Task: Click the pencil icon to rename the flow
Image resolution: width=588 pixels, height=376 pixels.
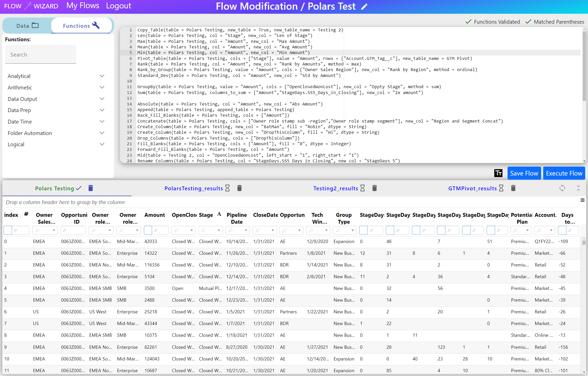Action: click(x=364, y=6)
